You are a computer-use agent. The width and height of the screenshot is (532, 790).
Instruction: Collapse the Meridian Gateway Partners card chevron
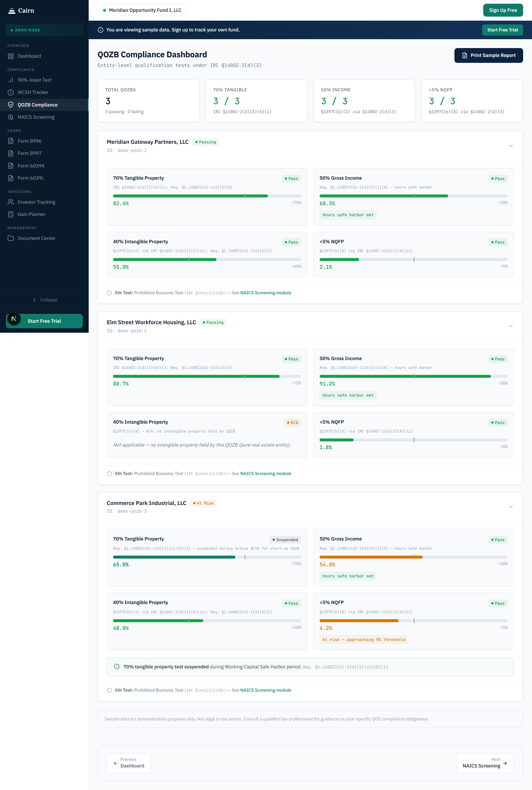511,146
